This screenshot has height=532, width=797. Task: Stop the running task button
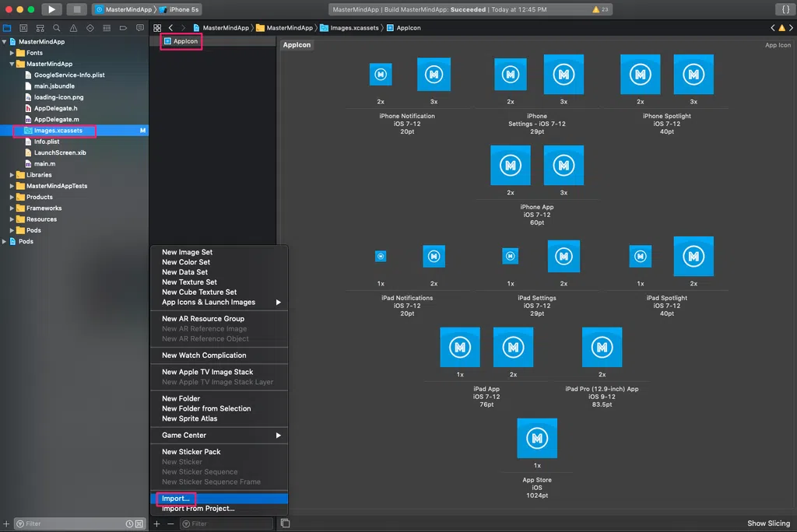pyautogui.click(x=77, y=9)
